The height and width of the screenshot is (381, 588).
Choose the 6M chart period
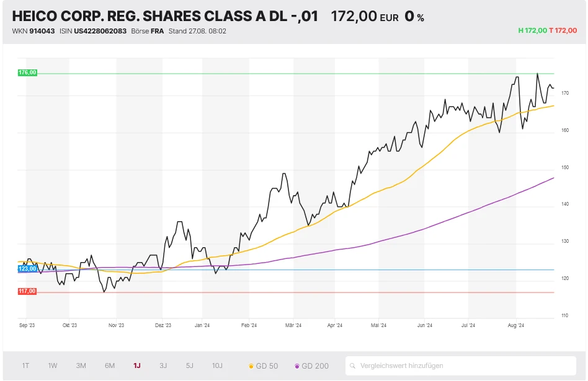click(110, 366)
